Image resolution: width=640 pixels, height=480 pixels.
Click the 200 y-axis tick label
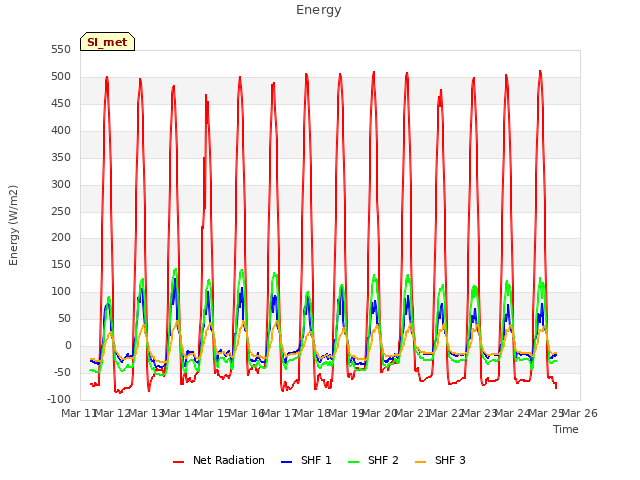(61, 238)
